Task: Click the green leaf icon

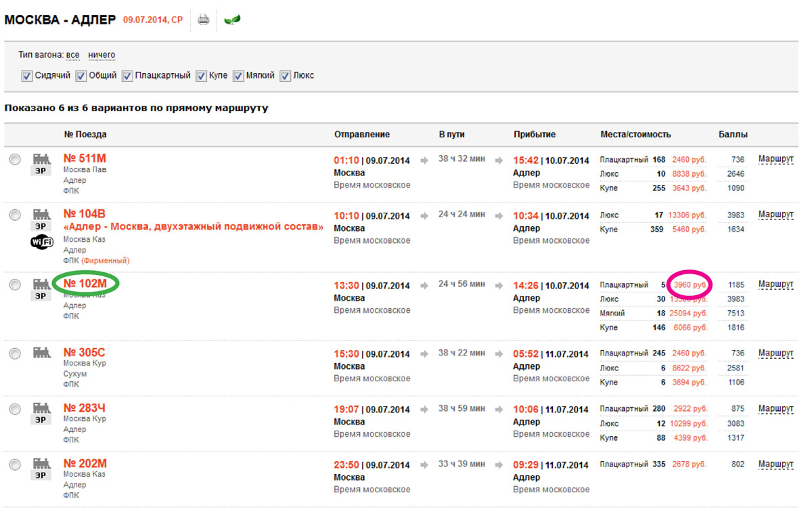Action: click(x=232, y=20)
